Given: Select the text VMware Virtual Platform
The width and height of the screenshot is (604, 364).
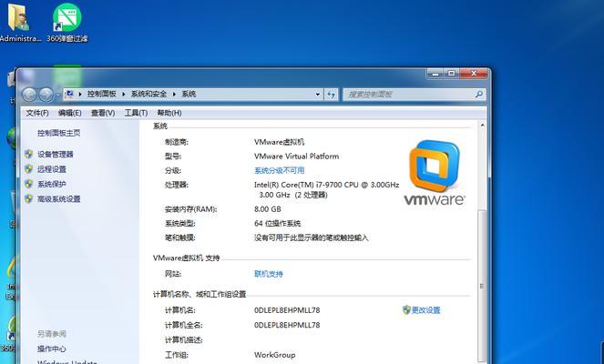Looking at the screenshot, I should [297, 157].
